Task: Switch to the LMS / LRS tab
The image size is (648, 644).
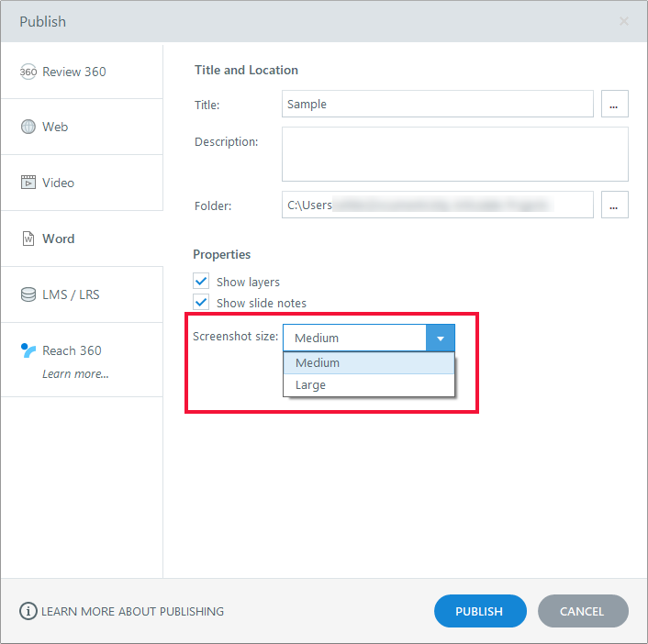Action: pyautogui.click(x=71, y=294)
